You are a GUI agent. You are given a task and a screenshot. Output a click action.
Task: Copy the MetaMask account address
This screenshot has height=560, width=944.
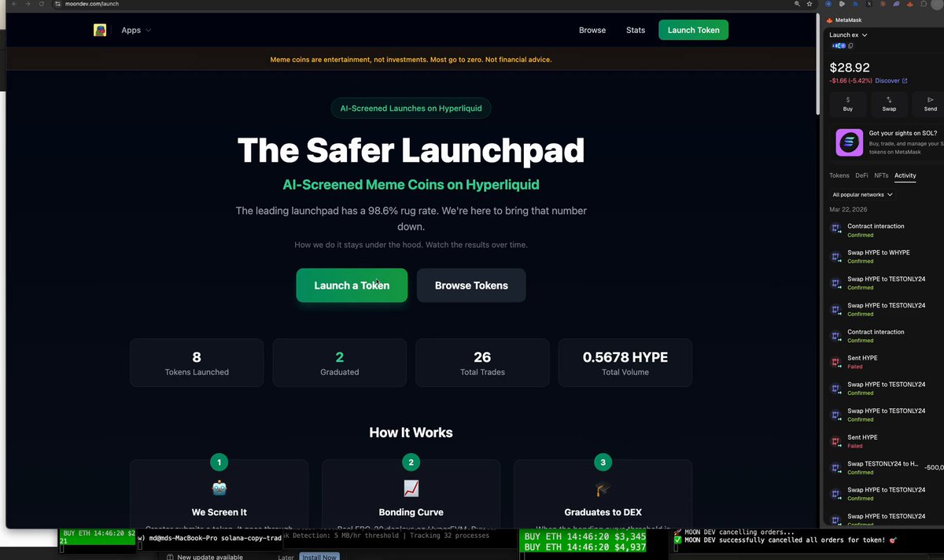click(x=850, y=46)
